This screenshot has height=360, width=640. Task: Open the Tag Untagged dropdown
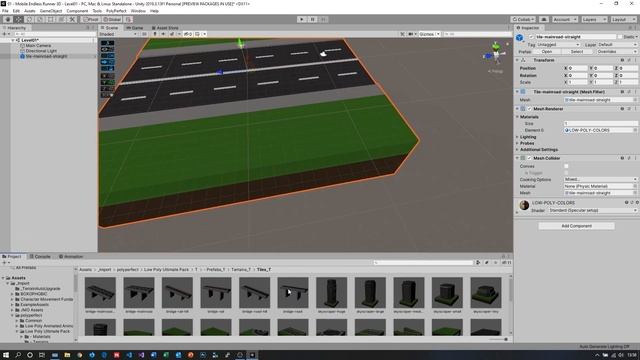click(x=558, y=44)
